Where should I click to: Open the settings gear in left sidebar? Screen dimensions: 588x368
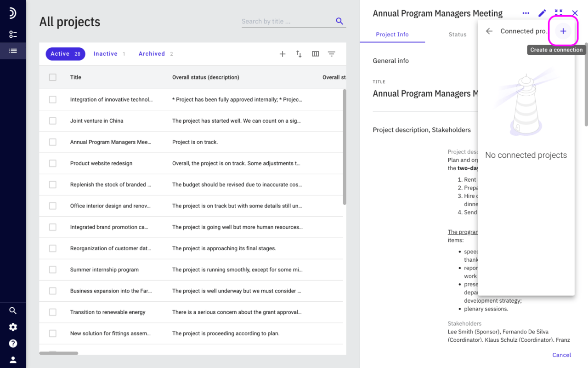tap(13, 327)
